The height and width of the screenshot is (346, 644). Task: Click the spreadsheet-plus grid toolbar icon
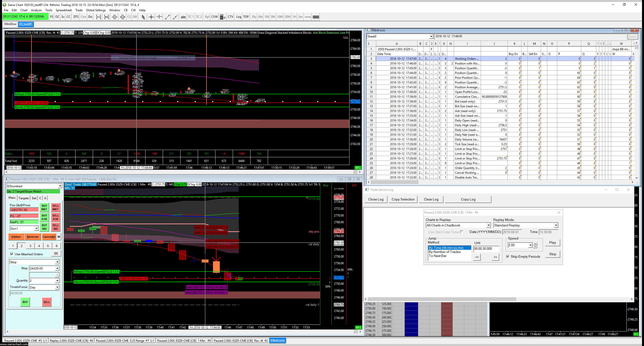(222, 17)
